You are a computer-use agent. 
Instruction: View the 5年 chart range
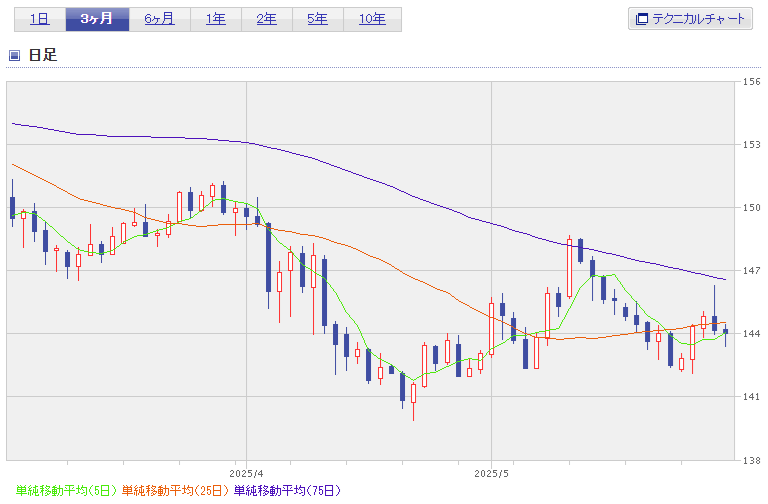pos(318,20)
